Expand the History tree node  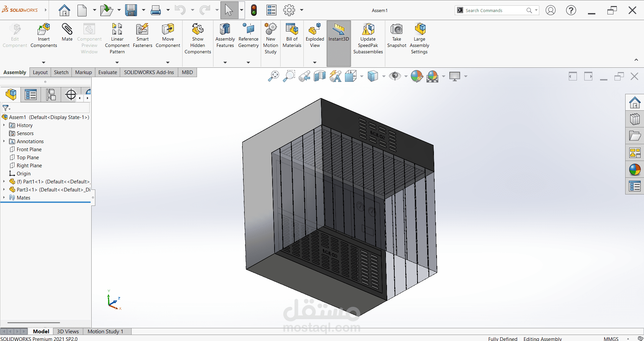click(x=4, y=125)
